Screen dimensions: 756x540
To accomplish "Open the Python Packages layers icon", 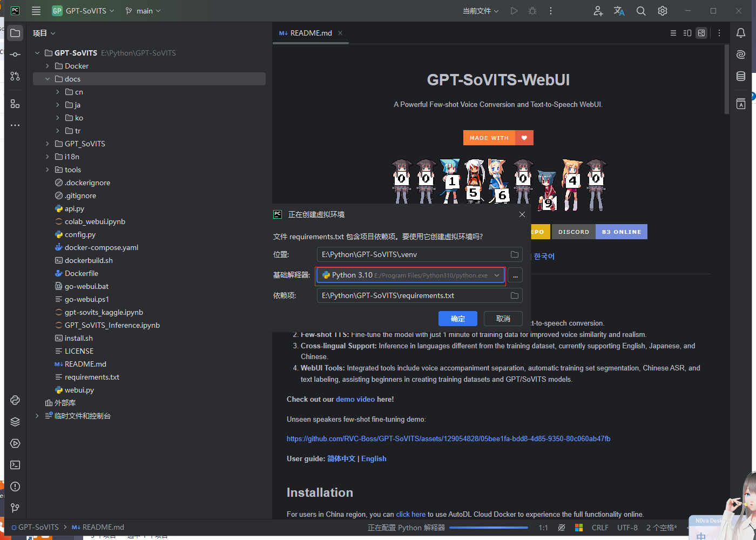I will (15, 422).
